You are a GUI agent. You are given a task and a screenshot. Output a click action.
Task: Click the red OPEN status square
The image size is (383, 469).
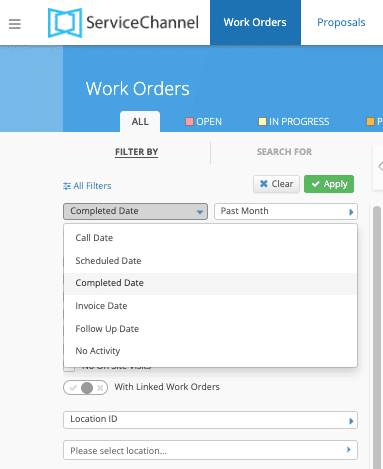(x=189, y=122)
